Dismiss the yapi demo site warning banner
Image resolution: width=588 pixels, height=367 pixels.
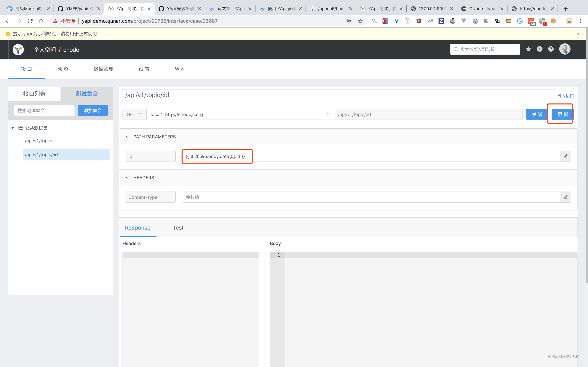tap(578, 34)
